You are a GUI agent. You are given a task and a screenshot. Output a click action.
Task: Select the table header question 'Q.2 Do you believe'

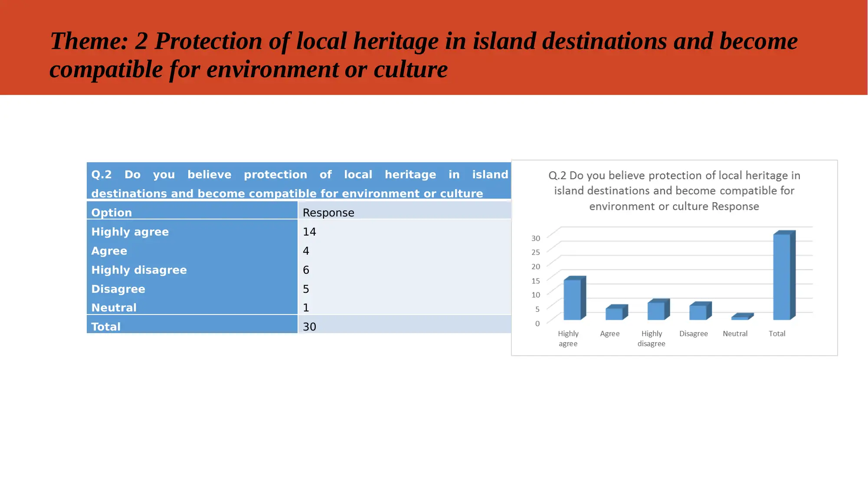point(299,184)
